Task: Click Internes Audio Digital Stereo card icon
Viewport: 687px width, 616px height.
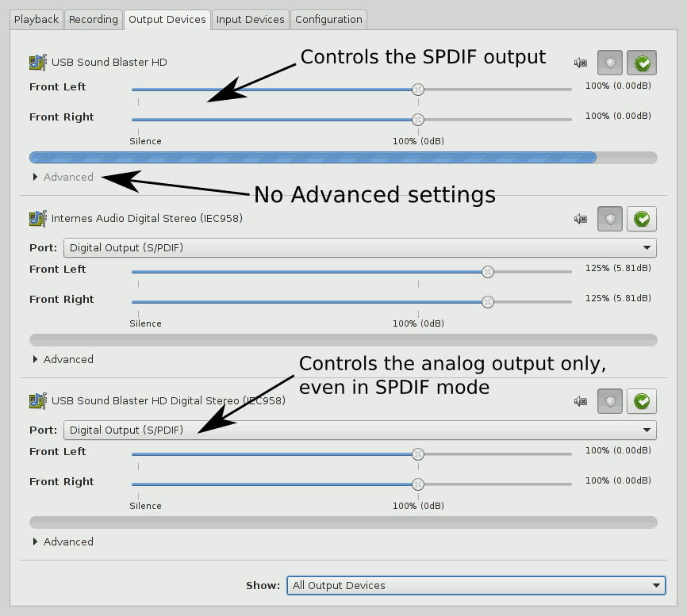Action: [37, 218]
